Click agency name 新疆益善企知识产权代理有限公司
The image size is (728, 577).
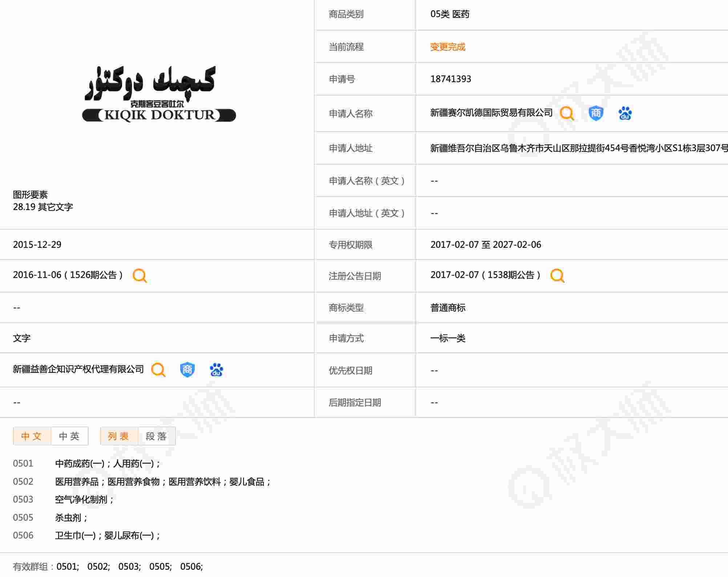pyautogui.click(x=78, y=370)
